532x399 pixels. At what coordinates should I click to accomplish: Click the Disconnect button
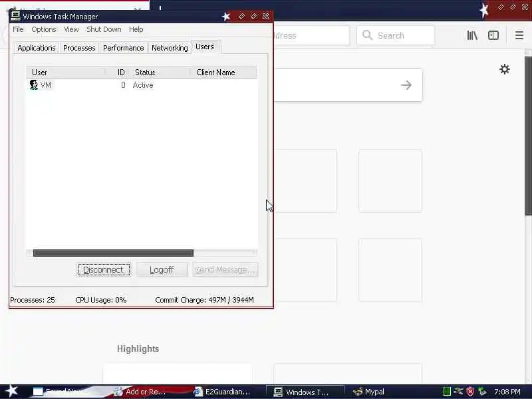[104, 270]
